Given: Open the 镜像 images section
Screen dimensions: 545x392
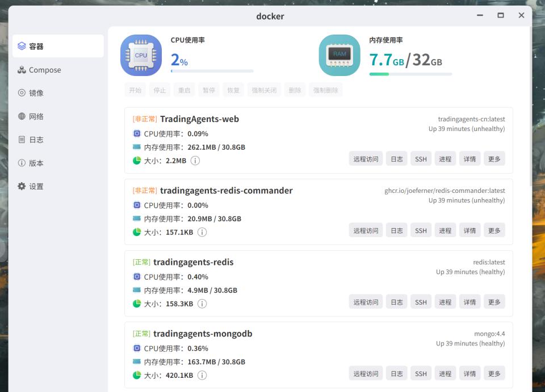Looking at the screenshot, I should tap(58, 92).
